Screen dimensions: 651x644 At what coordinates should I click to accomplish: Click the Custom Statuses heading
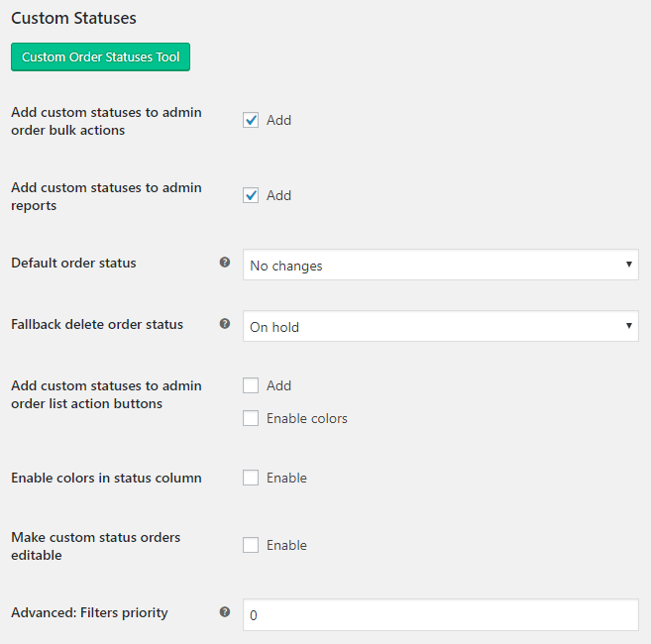tap(73, 18)
